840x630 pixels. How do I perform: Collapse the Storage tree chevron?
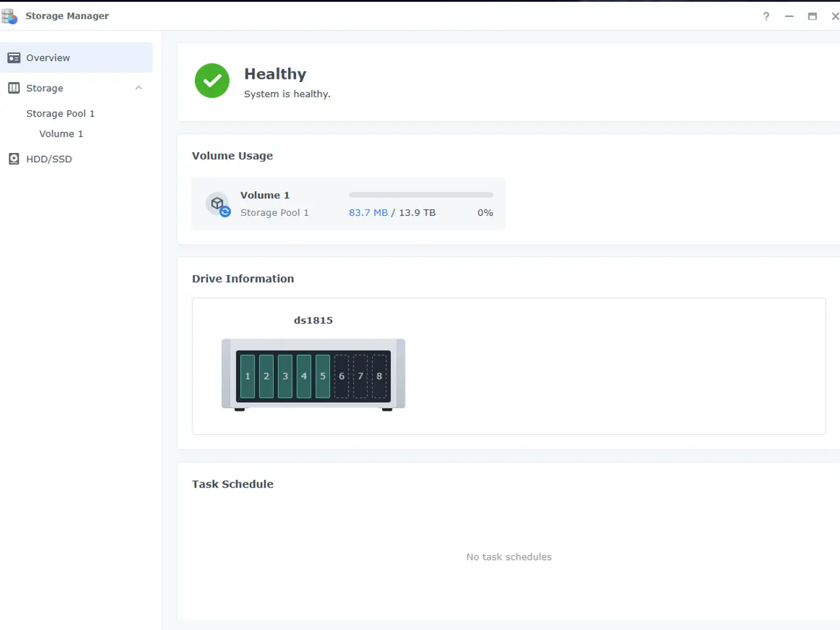(138, 88)
